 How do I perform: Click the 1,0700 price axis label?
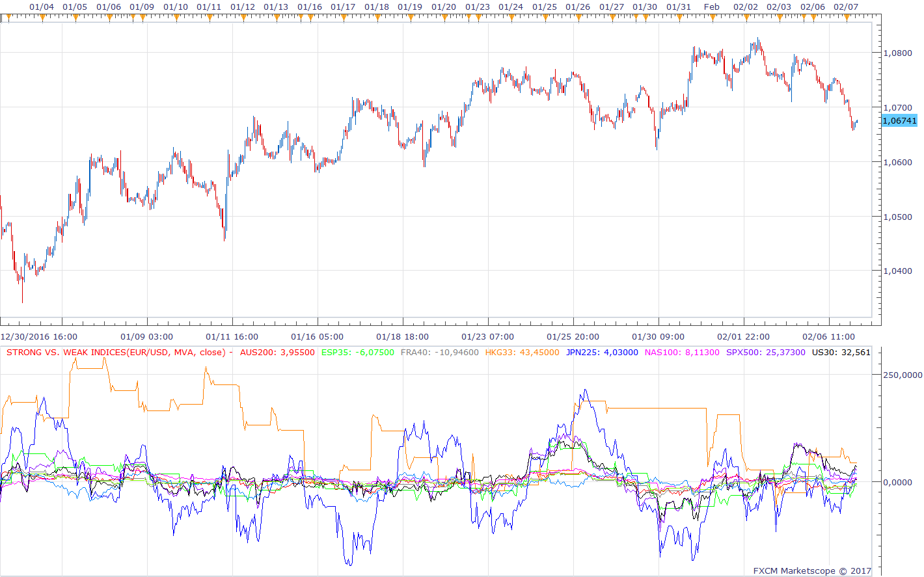click(x=897, y=107)
